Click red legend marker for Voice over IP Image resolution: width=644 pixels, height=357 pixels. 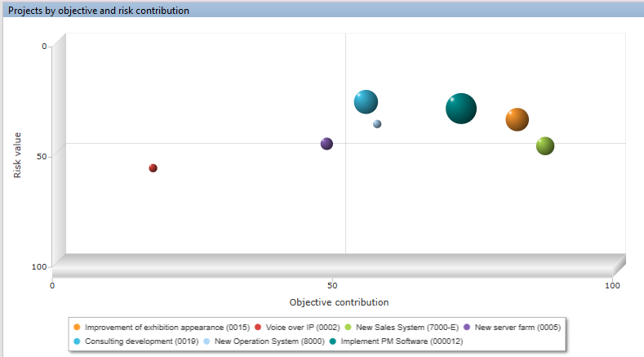[x=258, y=328]
